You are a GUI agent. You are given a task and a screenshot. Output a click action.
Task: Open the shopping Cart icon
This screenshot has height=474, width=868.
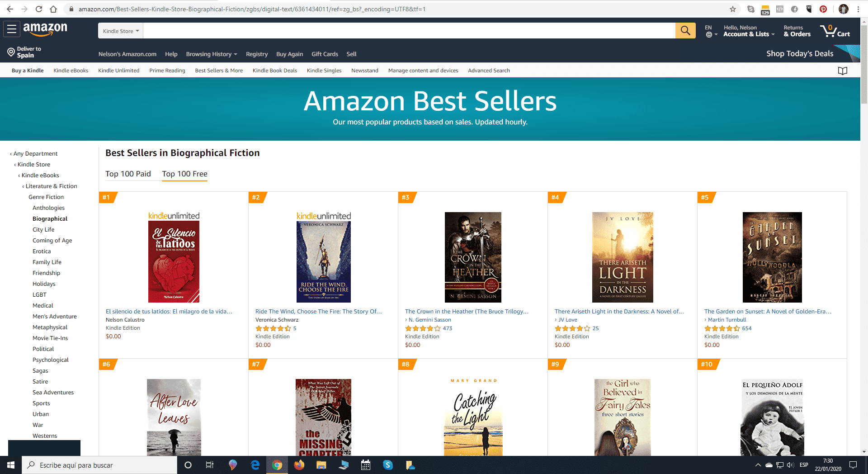pos(835,31)
